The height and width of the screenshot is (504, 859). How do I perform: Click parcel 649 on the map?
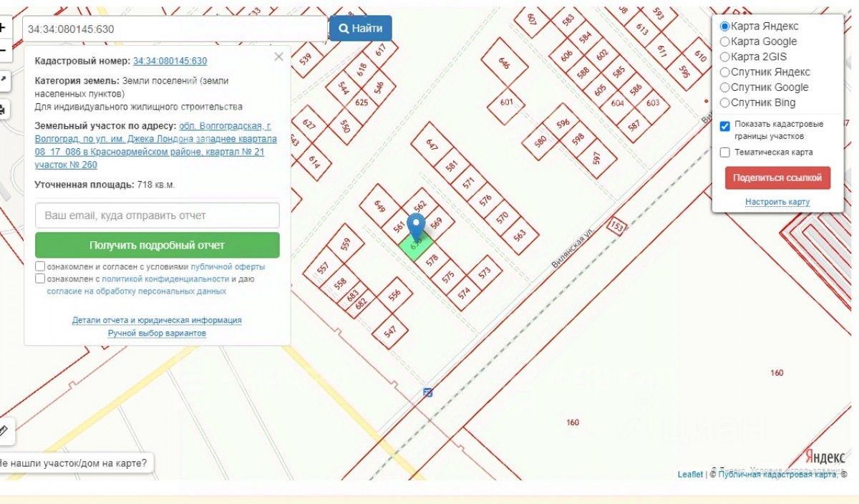(x=379, y=205)
